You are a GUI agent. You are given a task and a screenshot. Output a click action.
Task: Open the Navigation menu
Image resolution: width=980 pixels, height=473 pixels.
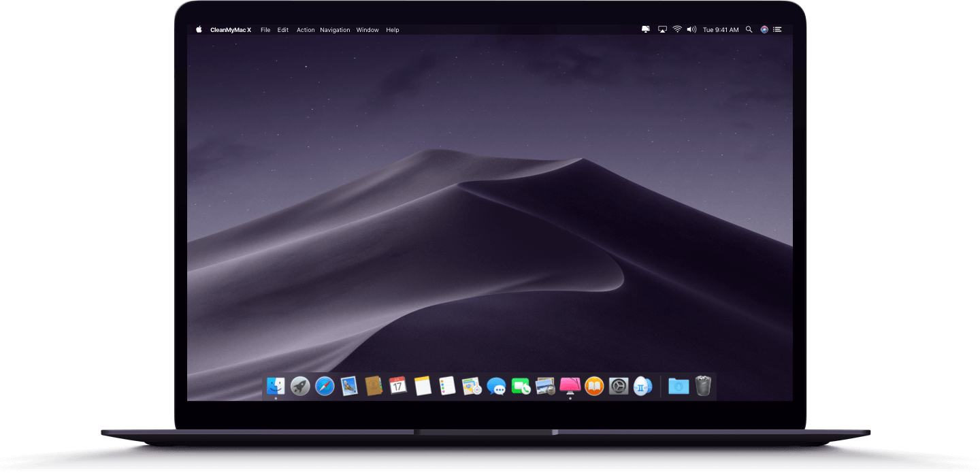[x=335, y=29]
